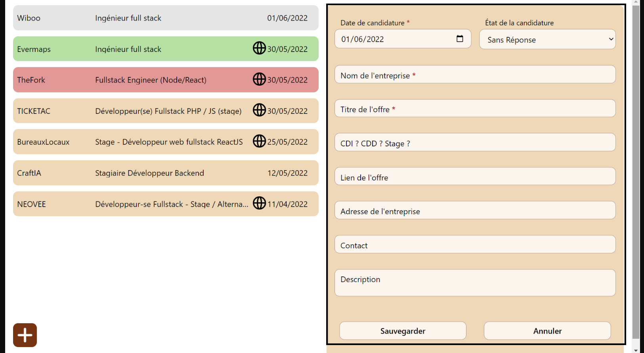Open the CraftIA Stagiaire Développeur Backend entry
This screenshot has height=353, width=644.
(166, 173)
